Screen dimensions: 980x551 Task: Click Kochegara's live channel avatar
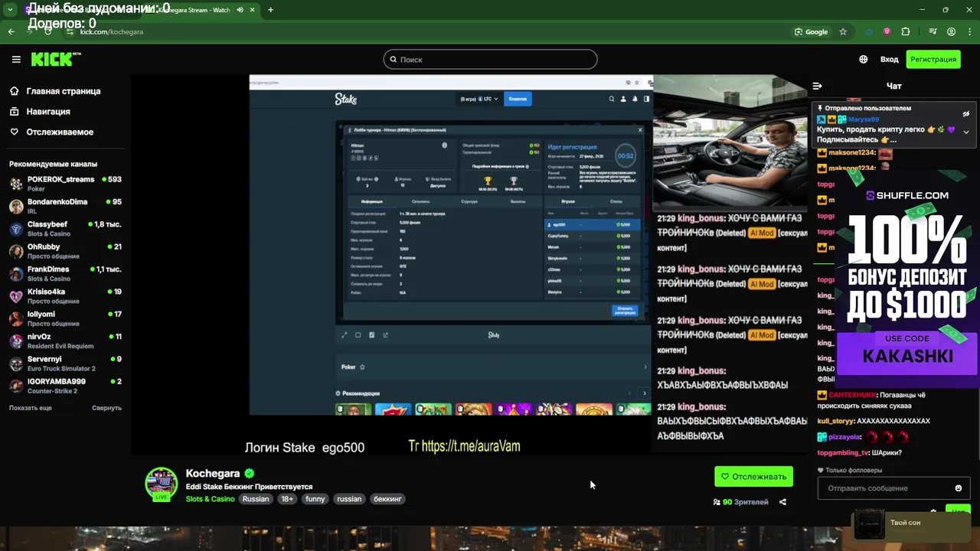[x=161, y=484]
